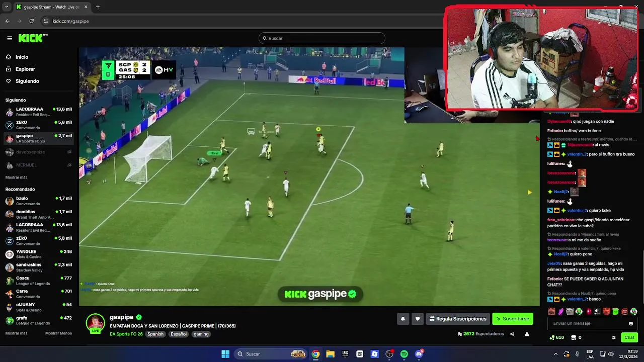644x362 pixels.
Task: Click the report warning triangle icon
Action: pos(527,334)
